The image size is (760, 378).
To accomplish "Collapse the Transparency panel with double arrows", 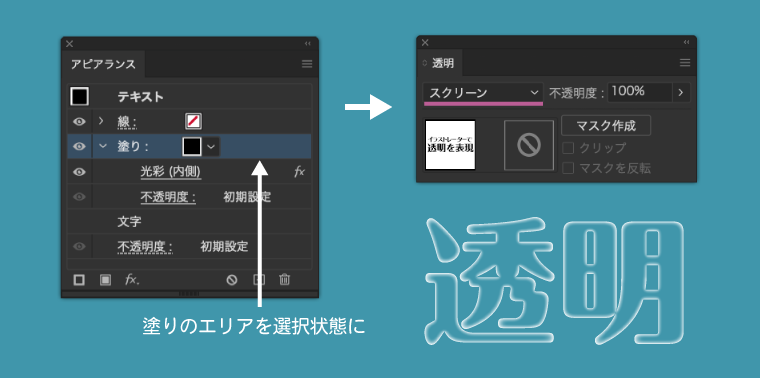I will coord(686,42).
